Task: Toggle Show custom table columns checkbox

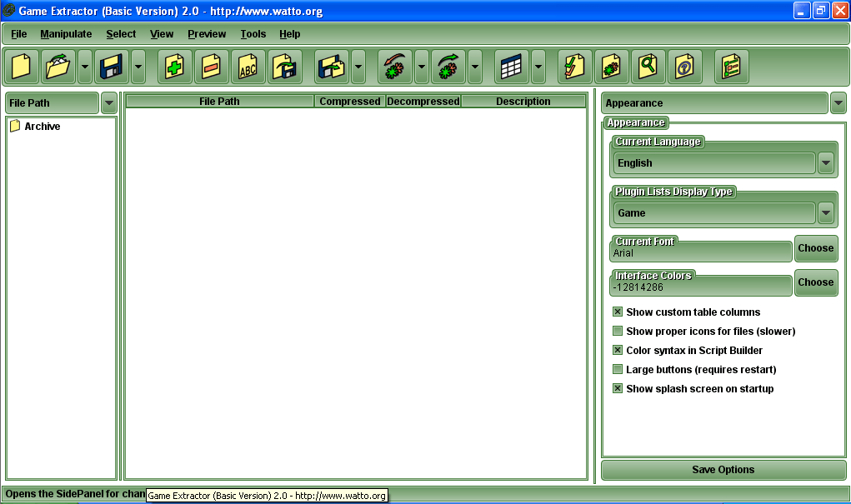Action: coord(617,312)
